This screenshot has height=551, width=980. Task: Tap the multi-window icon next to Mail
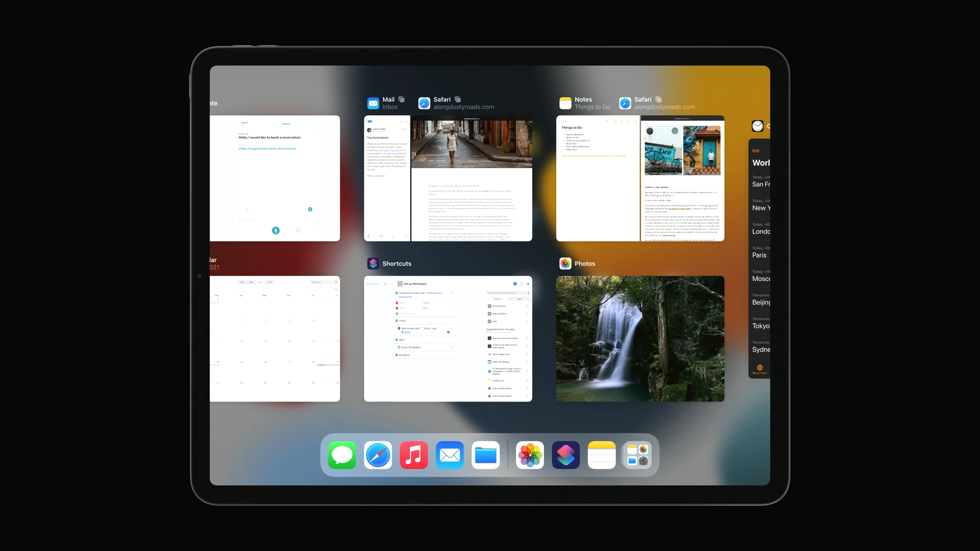[402, 99]
